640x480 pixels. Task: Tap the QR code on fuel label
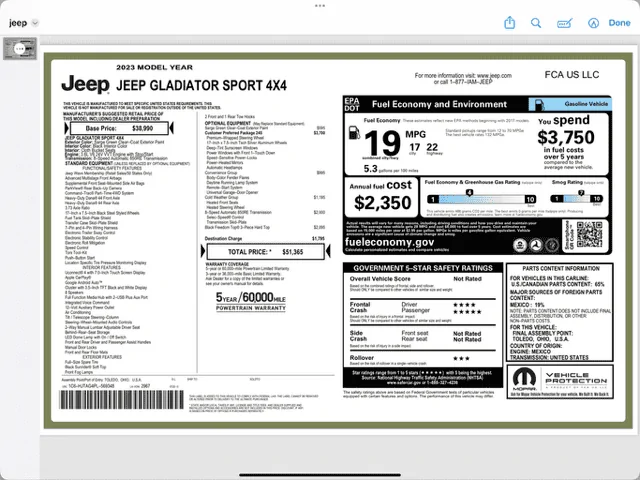click(589, 234)
